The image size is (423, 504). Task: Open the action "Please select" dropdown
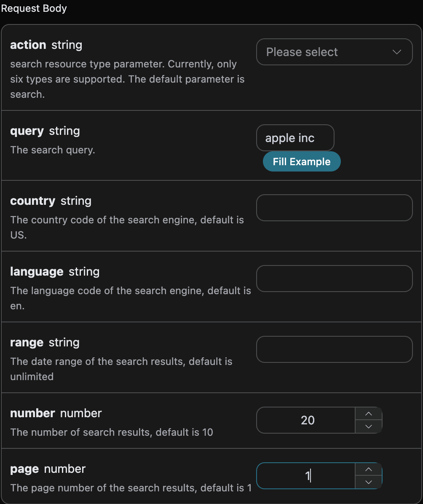pyautogui.click(x=334, y=52)
